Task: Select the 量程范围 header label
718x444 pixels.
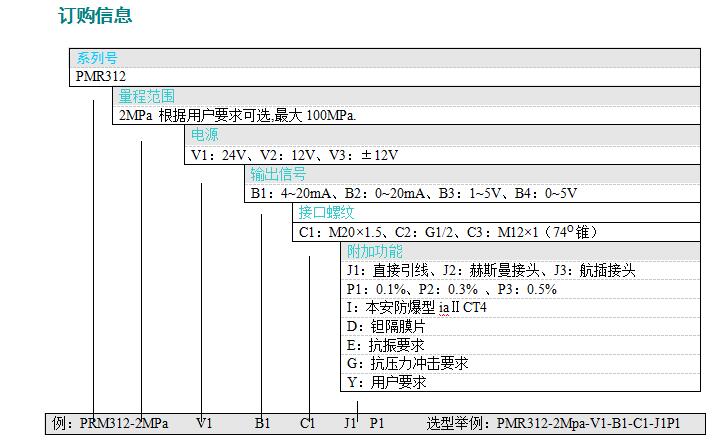Action: 146,96
